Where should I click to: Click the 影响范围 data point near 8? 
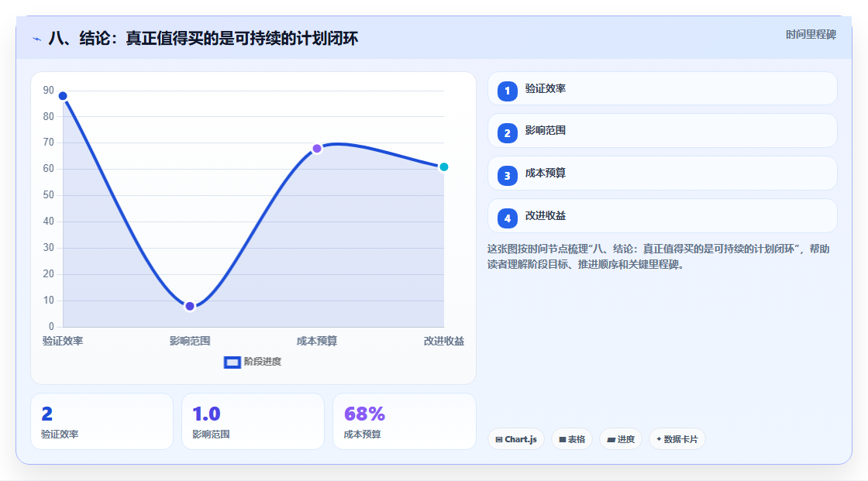(x=190, y=306)
